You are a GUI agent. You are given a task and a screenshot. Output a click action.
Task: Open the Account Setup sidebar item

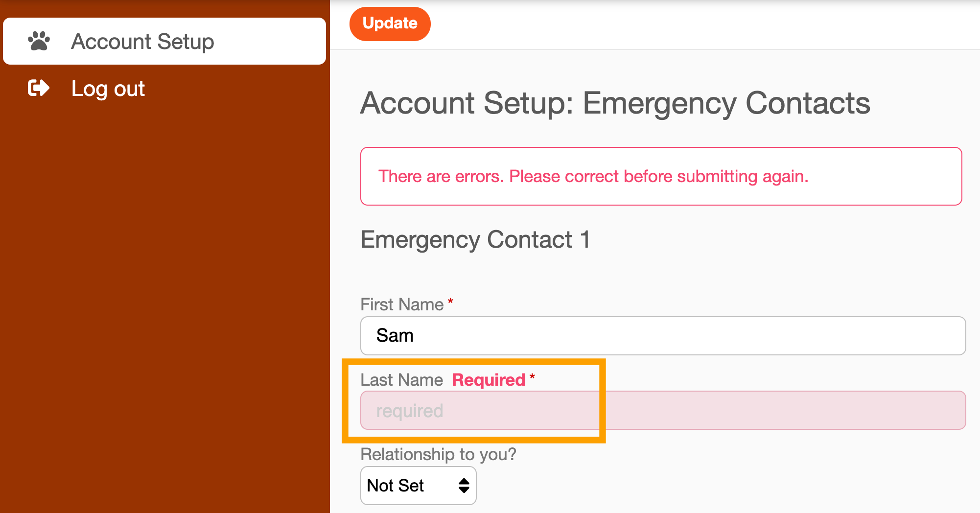click(164, 41)
